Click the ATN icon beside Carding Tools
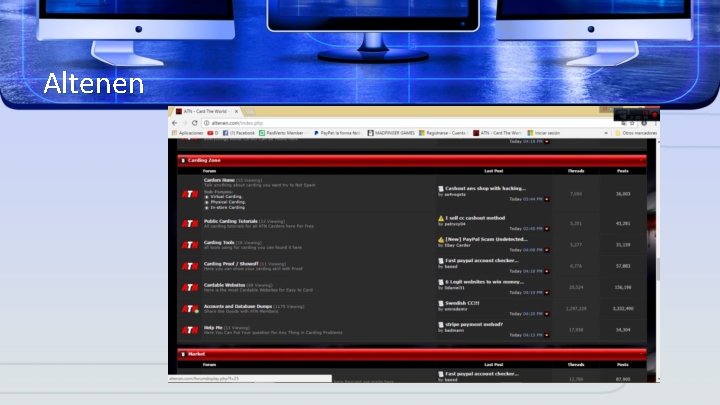This screenshot has width=720, height=405. [x=190, y=245]
